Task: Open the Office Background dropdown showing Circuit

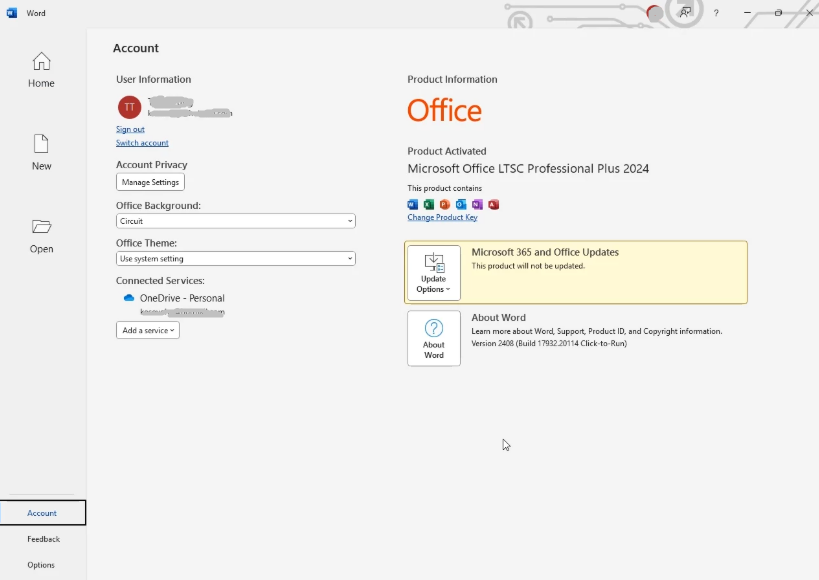Action: [236, 221]
